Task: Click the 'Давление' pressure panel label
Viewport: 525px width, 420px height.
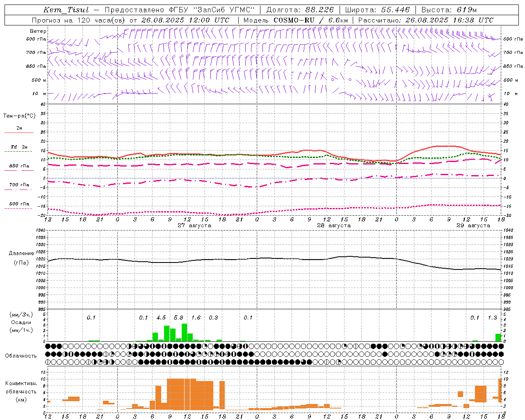Action: pos(21,253)
